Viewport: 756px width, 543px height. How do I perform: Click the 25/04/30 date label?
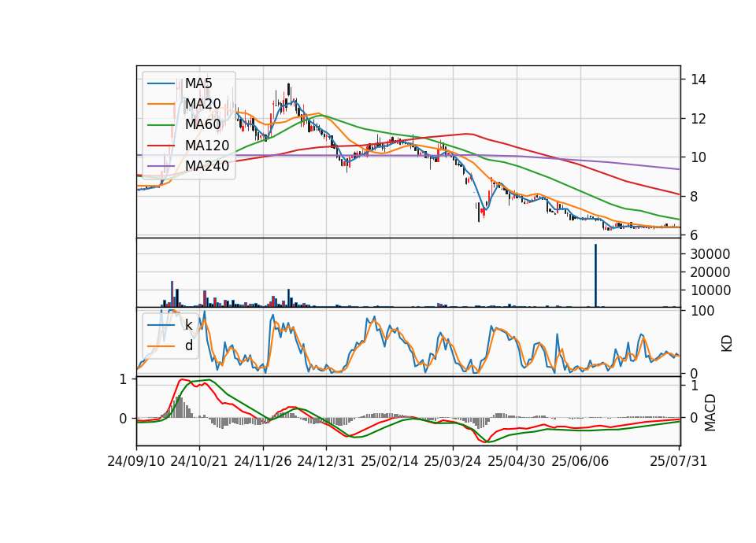[x=517, y=461]
